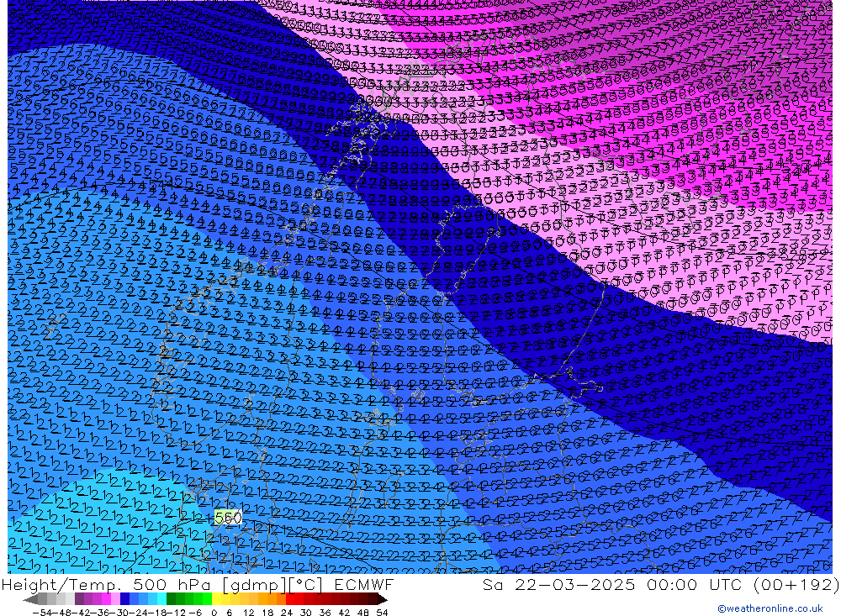
Task: Pick the bright yellow legend swatch at 0
Action: [216, 599]
